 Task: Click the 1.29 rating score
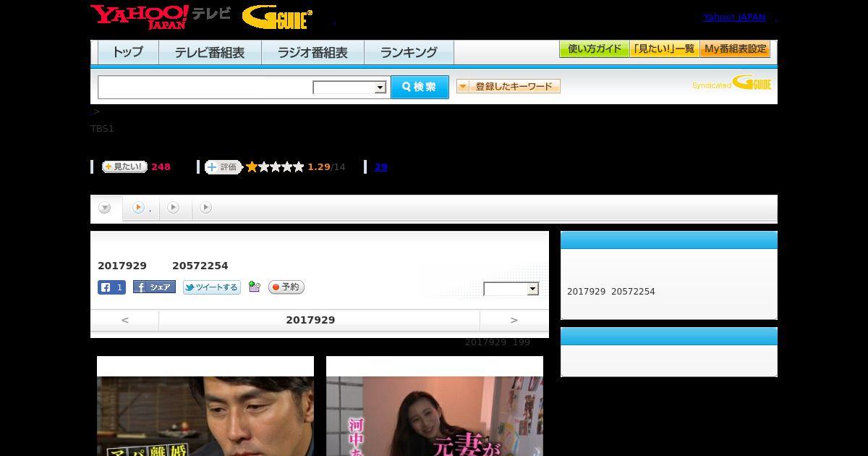pyautogui.click(x=318, y=167)
